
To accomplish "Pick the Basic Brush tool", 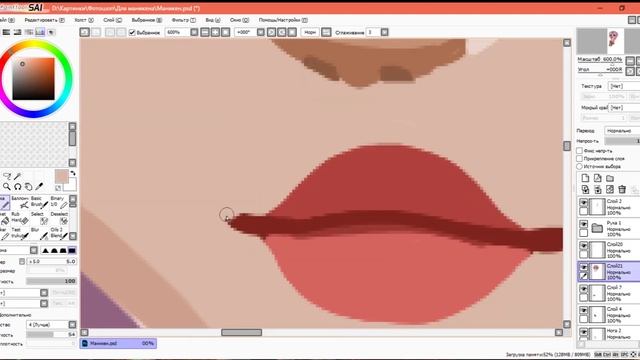I will [39, 202].
